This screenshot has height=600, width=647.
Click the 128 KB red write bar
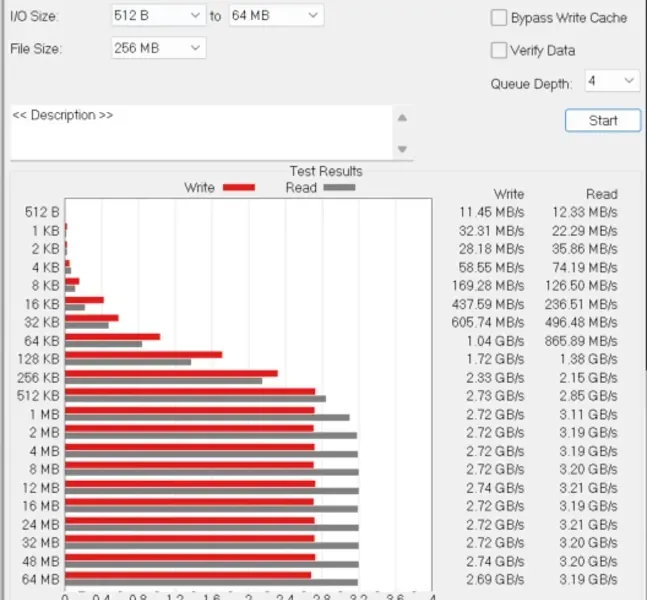pos(144,355)
